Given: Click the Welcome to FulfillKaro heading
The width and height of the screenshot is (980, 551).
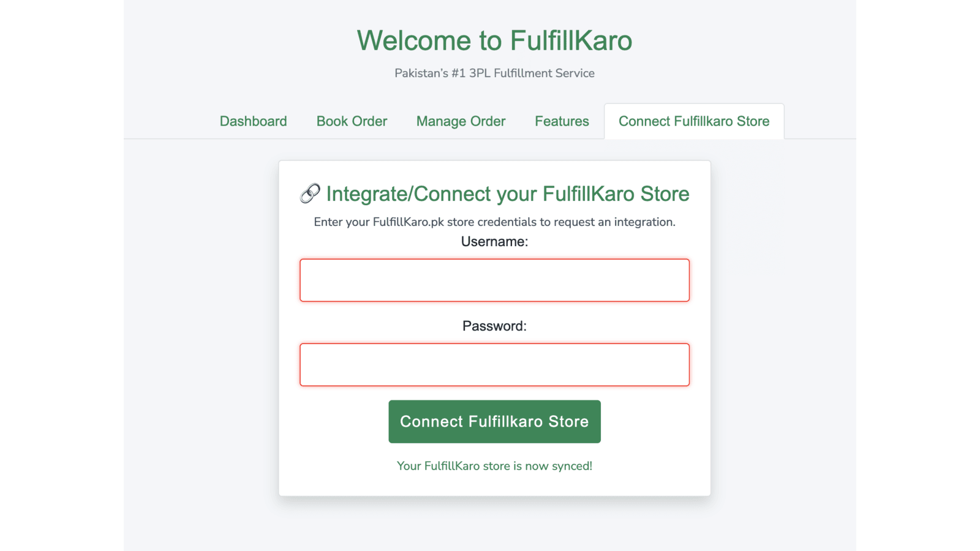Looking at the screenshot, I should point(495,40).
